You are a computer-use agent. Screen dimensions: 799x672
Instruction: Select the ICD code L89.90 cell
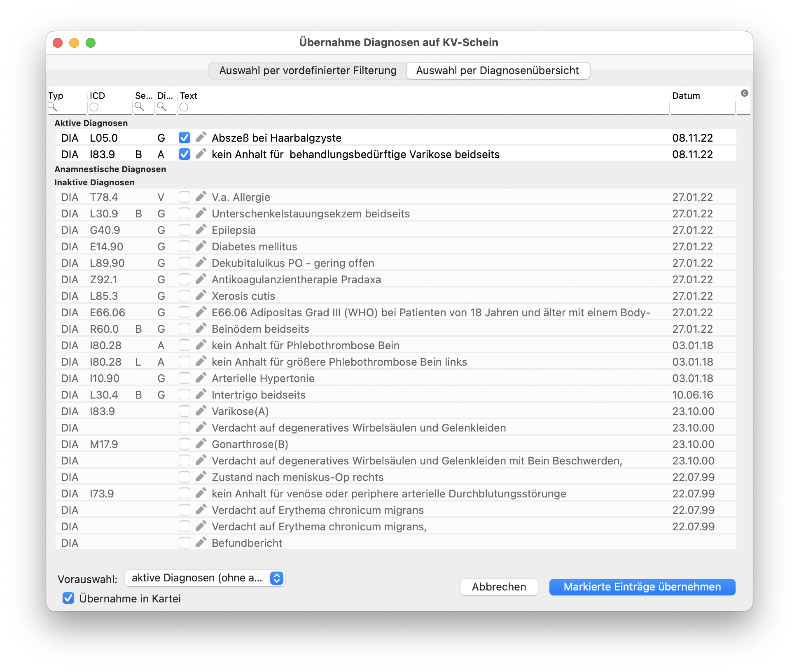(107, 263)
